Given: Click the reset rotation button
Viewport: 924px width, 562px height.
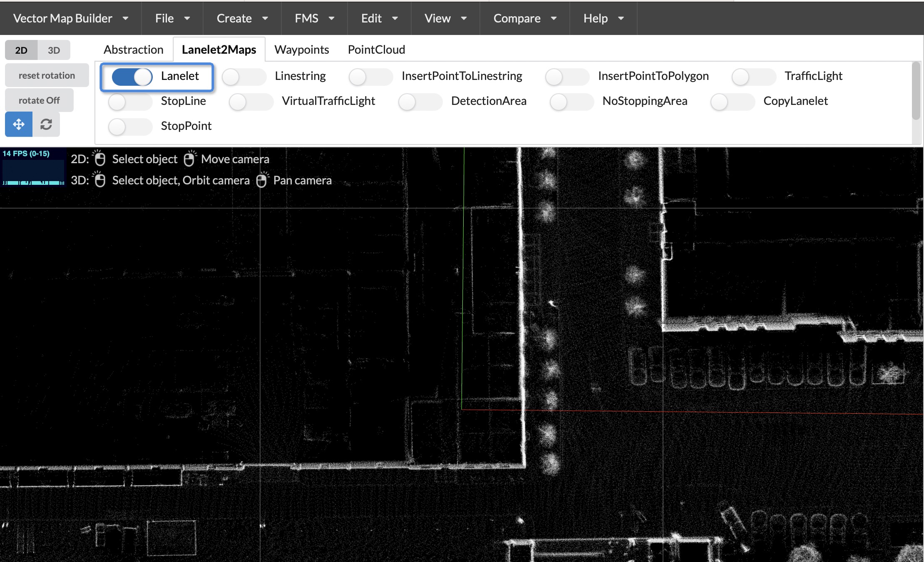Looking at the screenshot, I should (47, 75).
